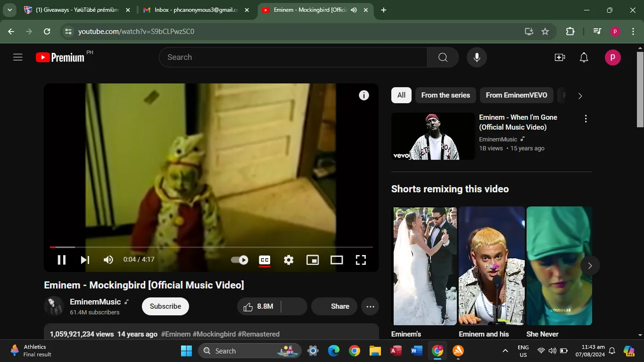Select From EminemVEVO chip

coord(516,95)
